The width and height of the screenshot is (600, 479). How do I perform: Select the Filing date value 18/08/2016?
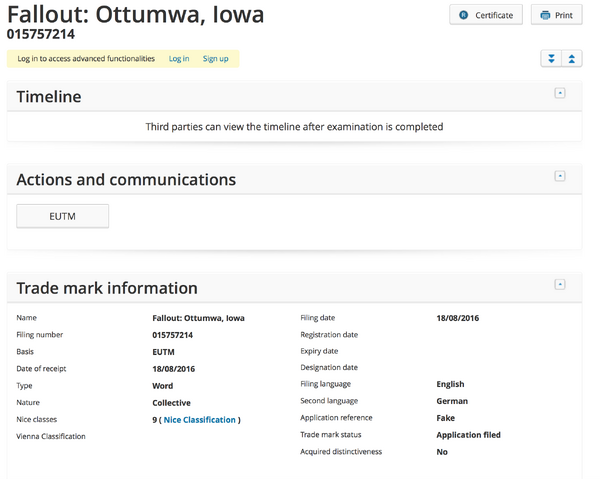pyautogui.click(x=458, y=318)
